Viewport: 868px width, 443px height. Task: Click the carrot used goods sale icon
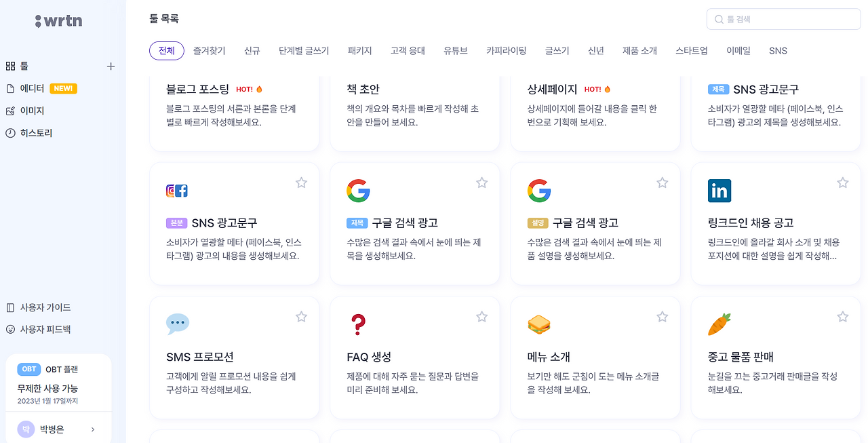coord(719,324)
